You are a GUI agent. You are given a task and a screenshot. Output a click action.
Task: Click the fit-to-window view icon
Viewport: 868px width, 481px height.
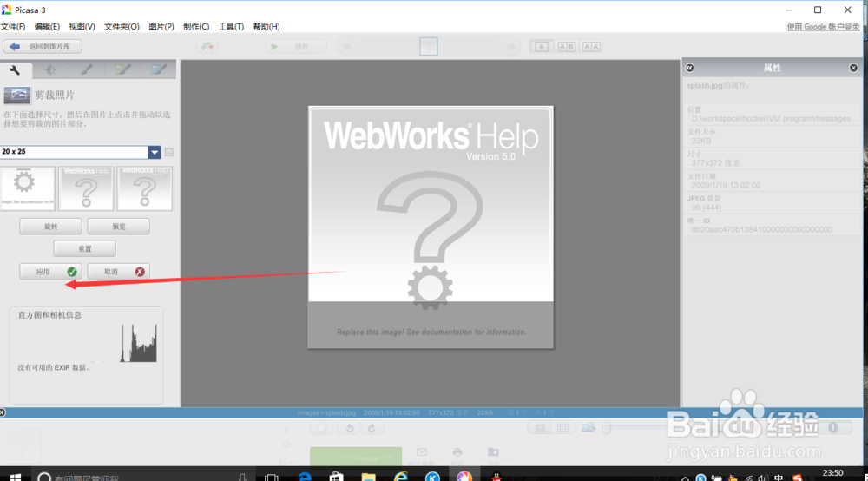(540, 428)
